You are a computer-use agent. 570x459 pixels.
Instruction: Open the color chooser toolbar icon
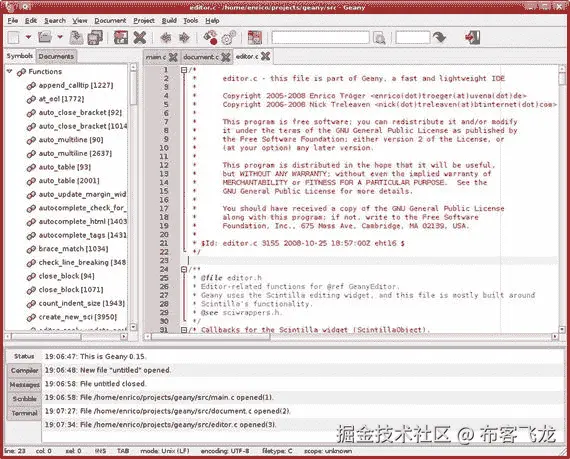pos(255,37)
